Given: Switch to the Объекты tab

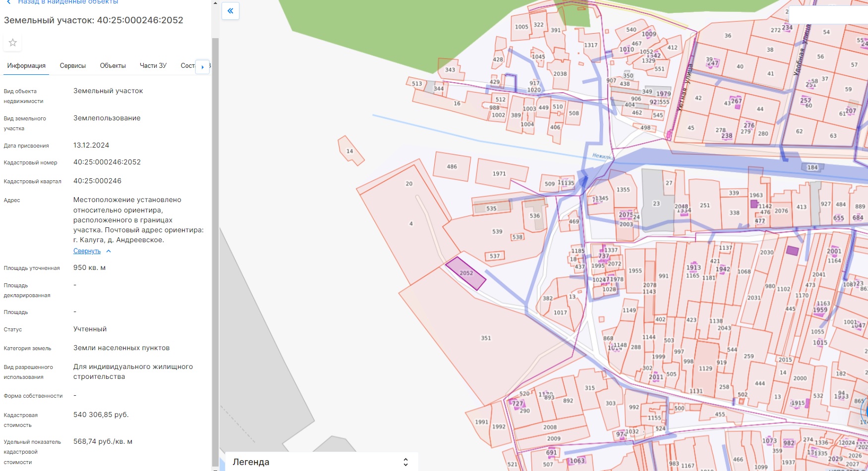Looking at the screenshot, I should click(113, 66).
